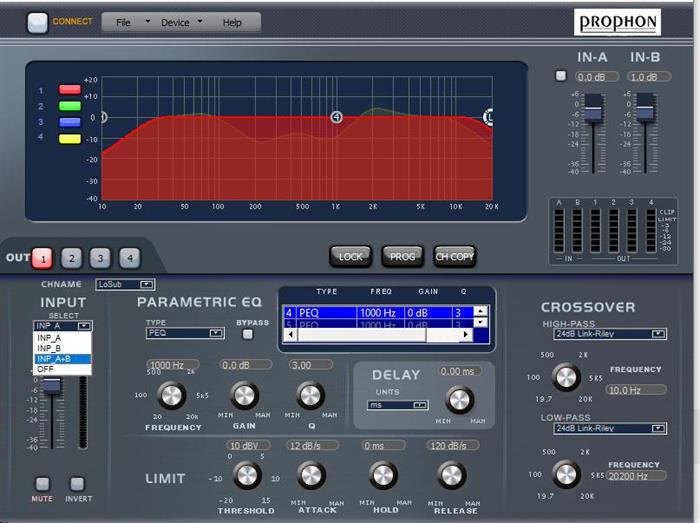Mute the selected output channel
The width and height of the screenshot is (700, 523).
(44, 485)
